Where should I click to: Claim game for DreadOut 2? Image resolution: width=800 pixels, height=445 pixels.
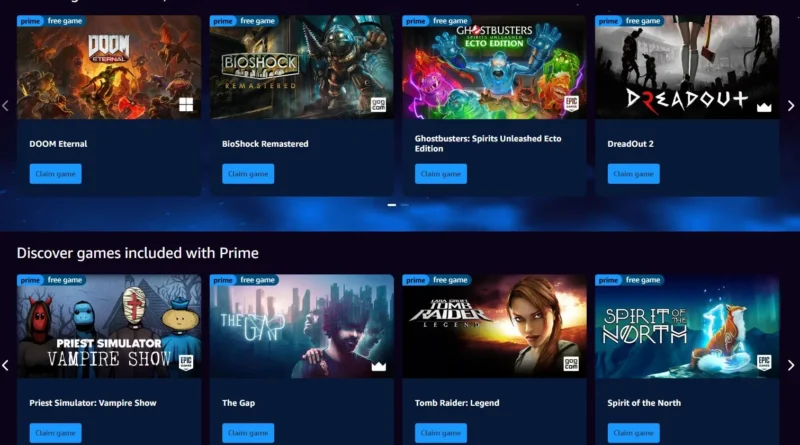tap(634, 174)
